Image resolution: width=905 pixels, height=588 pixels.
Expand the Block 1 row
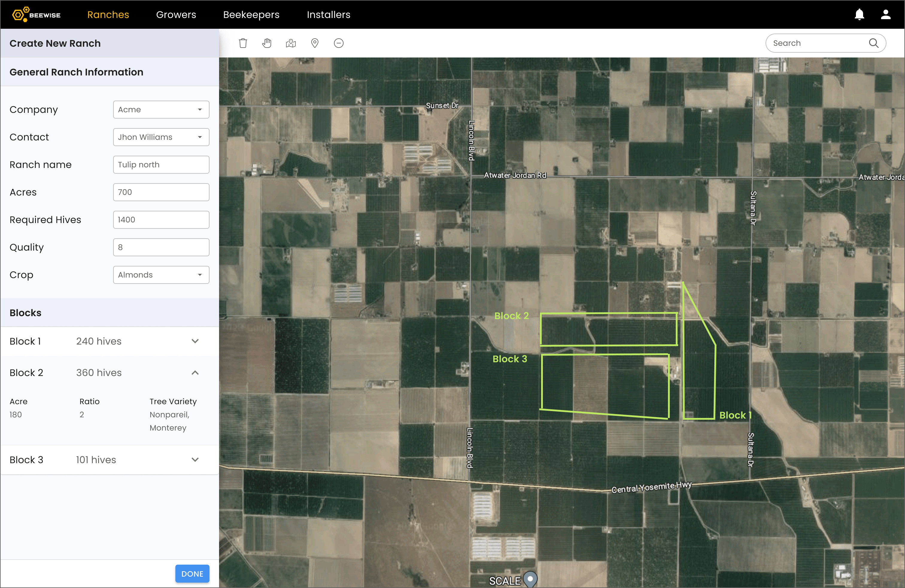[195, 341]
